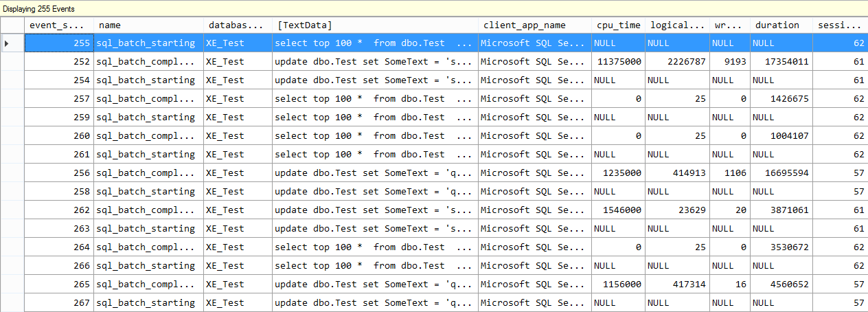Click the current-row arrow indicator
868x312 pixels.
click(x=7, y=43)
